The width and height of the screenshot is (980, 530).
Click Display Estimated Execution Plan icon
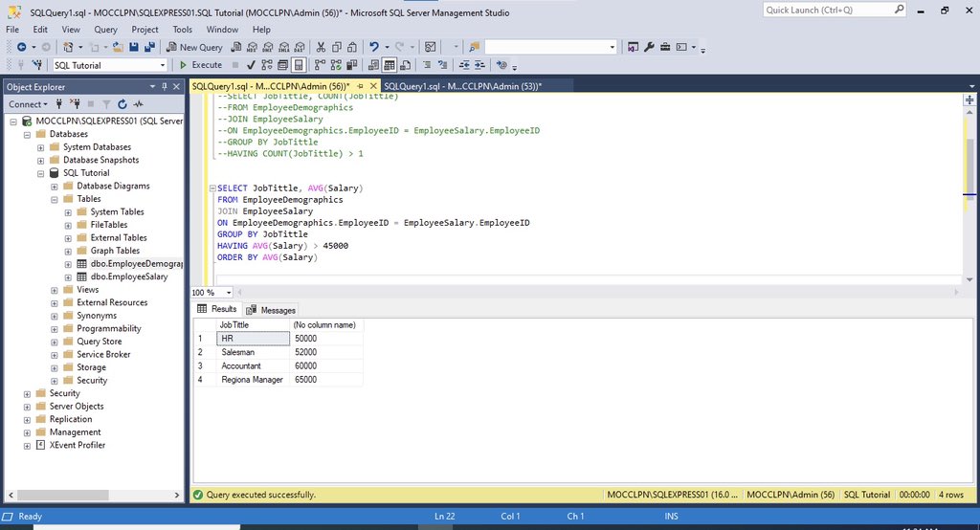pyautogui.click(x=267, y=65)
